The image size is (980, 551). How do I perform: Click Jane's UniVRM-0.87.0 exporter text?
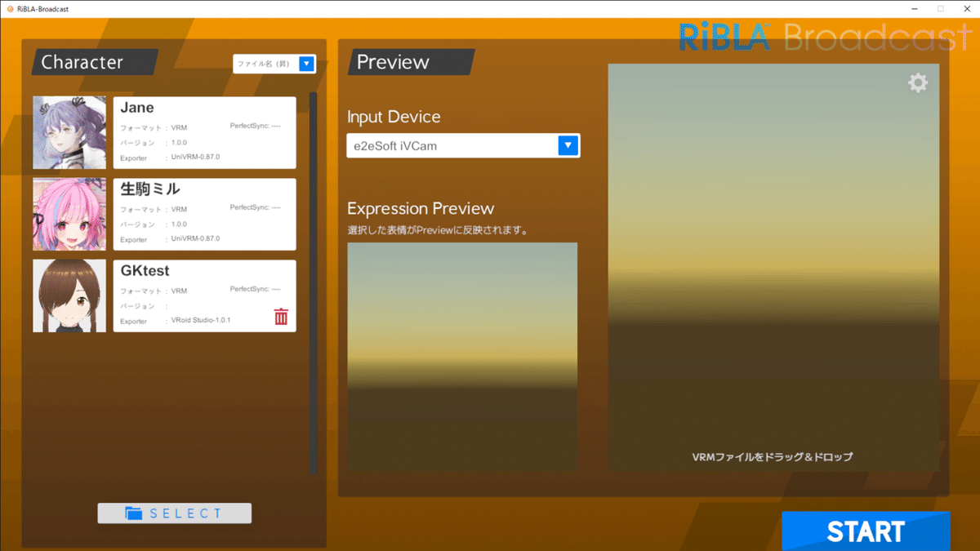195,157
